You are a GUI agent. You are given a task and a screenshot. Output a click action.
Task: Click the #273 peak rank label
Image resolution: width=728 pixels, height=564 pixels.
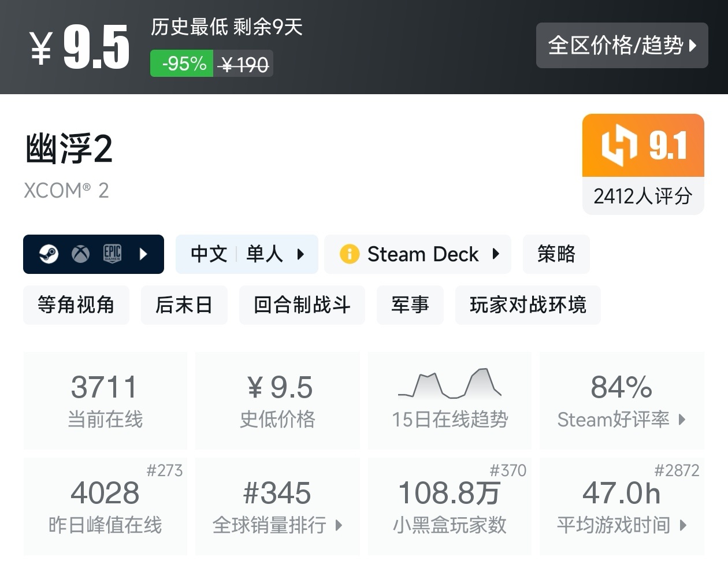(x=165, y=470)
